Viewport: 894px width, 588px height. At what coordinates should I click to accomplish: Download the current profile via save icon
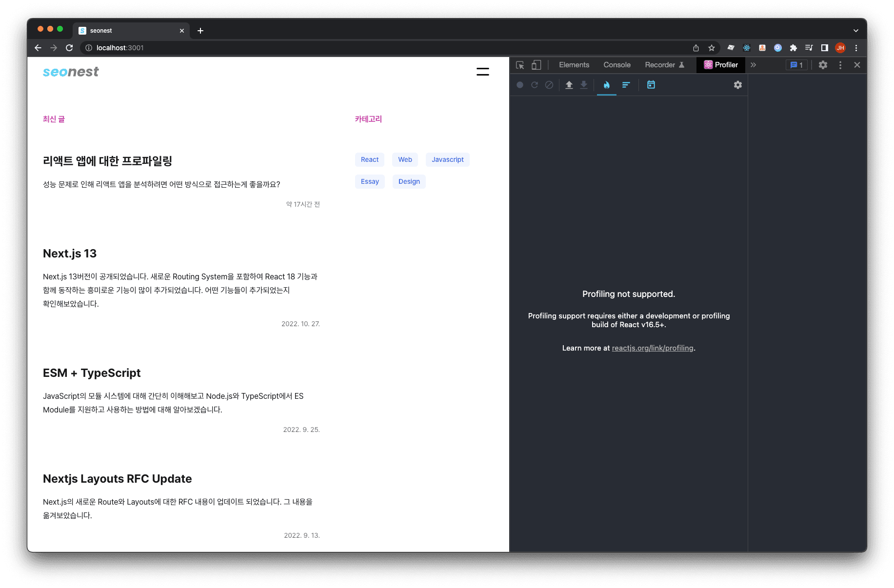[x=584, y=85]
